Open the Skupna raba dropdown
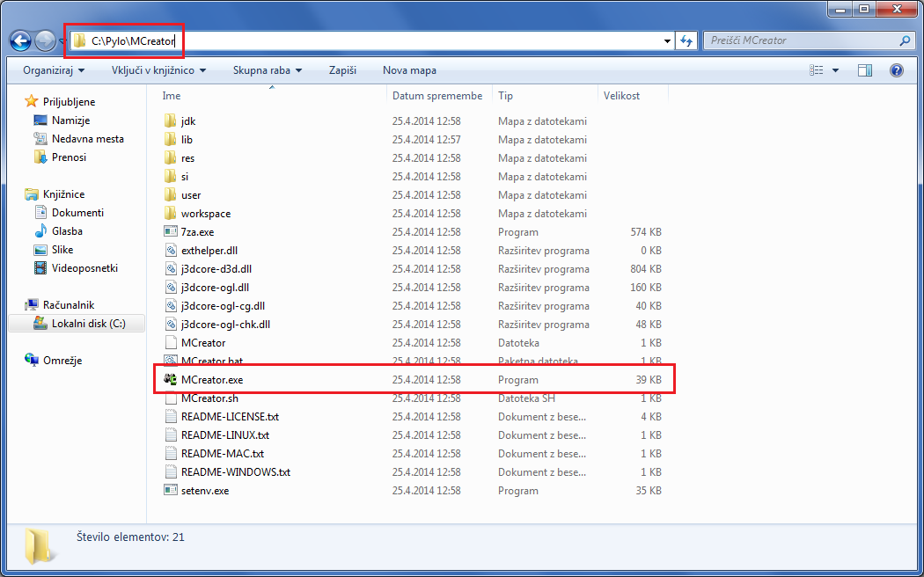Viewport: 924px width, 577px height. pyautogui.click(x=268, y=70)
